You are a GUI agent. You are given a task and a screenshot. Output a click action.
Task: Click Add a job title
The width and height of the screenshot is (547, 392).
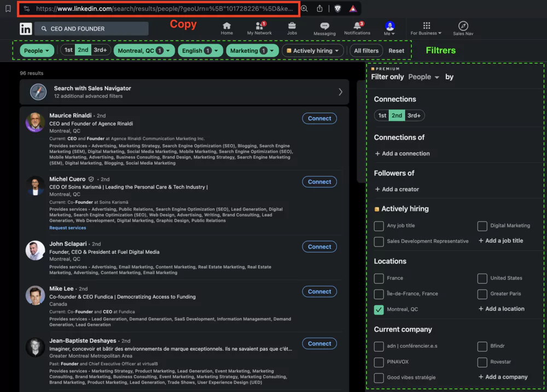(501, 241)
